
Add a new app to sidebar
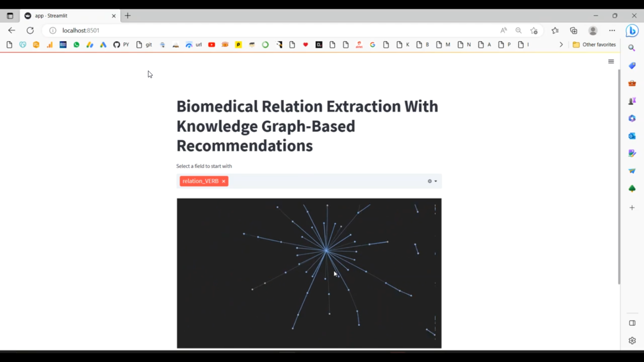[x=632, y=208]
